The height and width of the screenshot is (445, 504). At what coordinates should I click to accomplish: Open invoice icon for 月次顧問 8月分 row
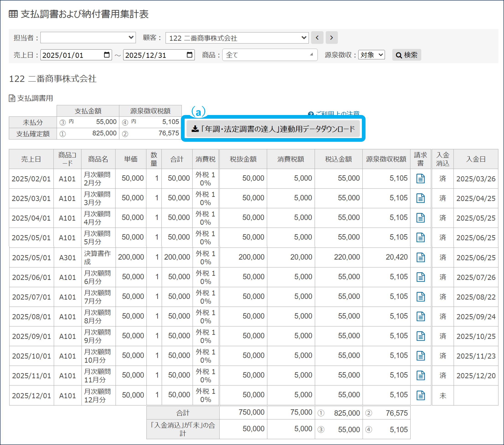pos(420,317)
